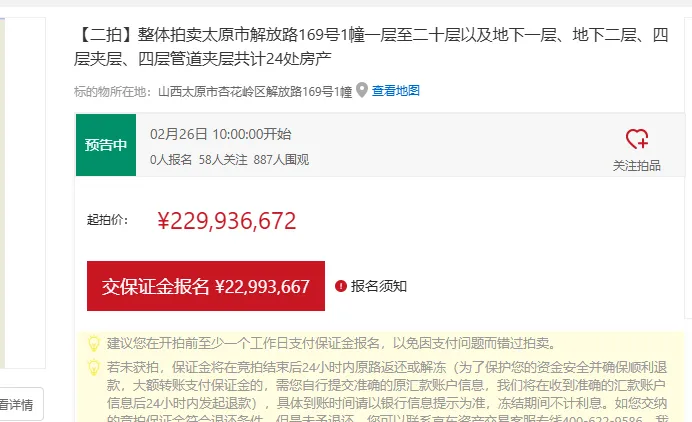Click the starting price ¥229,936,672
The height and width of the screenshot is (422, 692).
226,221
